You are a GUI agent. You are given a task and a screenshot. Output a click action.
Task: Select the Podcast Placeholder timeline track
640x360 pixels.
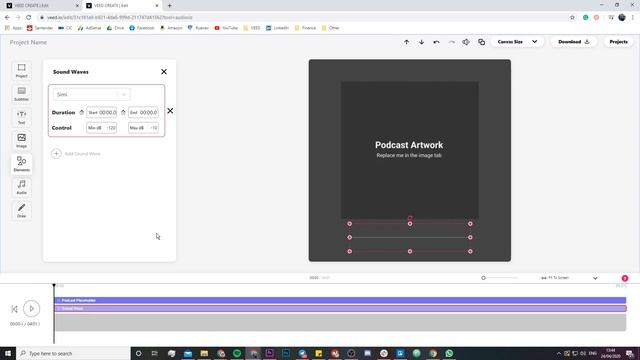coord(340,300)
